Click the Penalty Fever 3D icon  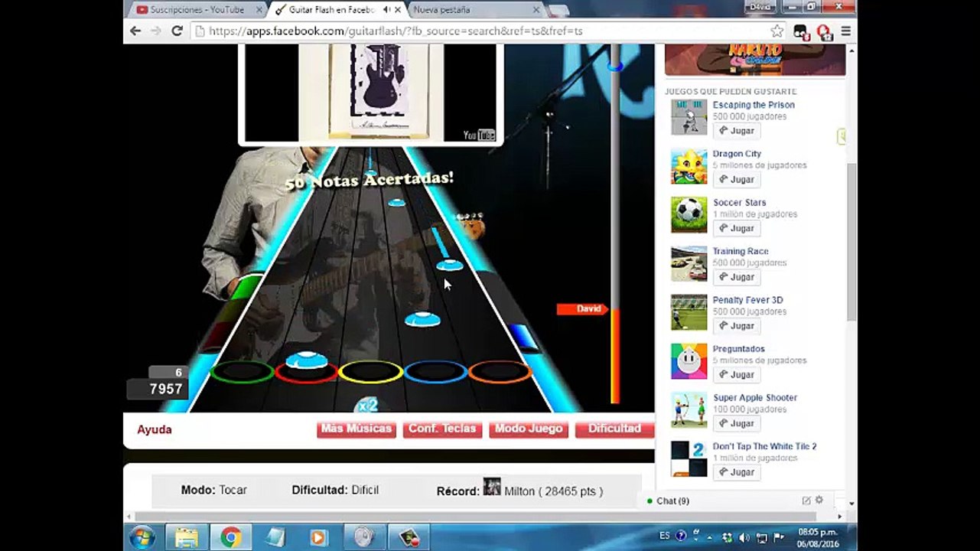pos(689,312)
